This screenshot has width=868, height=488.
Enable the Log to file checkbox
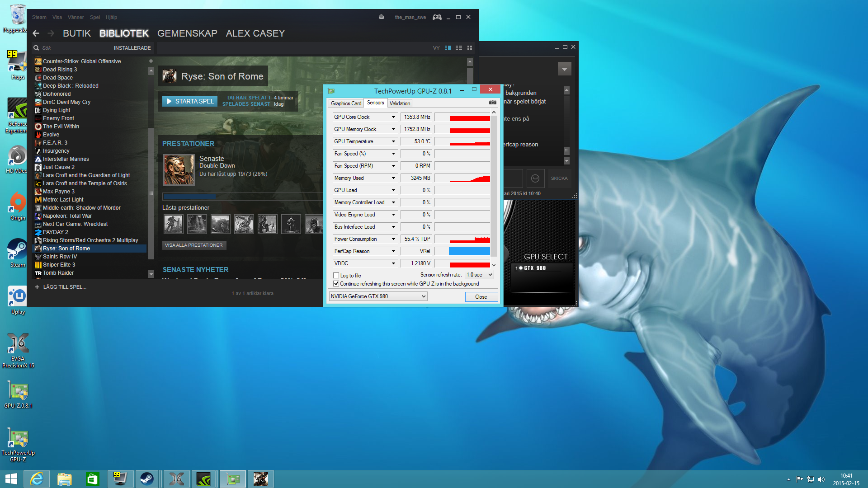click(336, 275)
